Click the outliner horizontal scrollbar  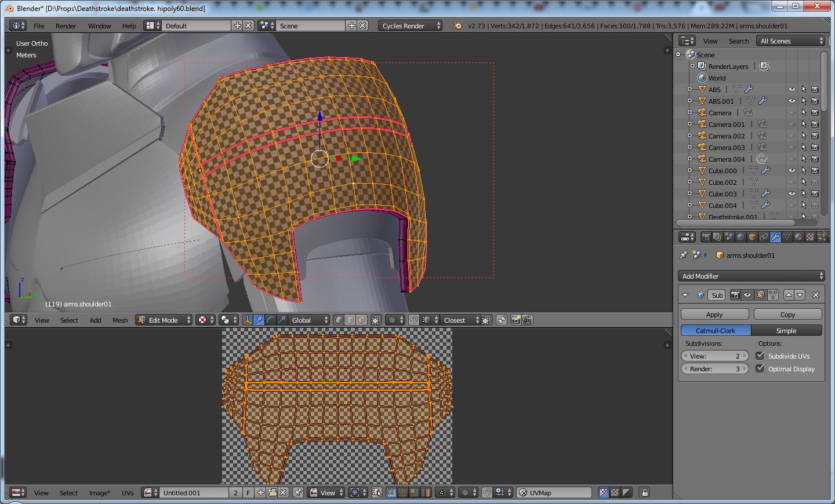736,222
